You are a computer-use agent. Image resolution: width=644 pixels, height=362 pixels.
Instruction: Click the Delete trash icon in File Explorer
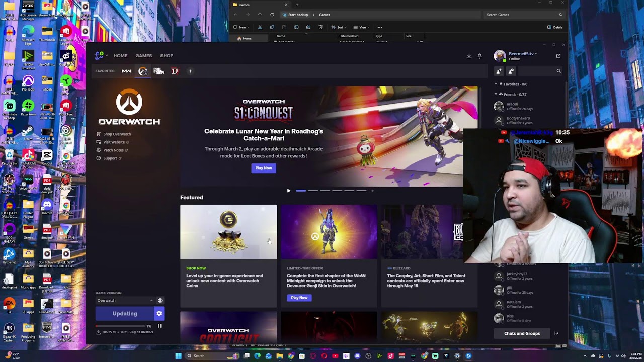click(x=320, y=27)
